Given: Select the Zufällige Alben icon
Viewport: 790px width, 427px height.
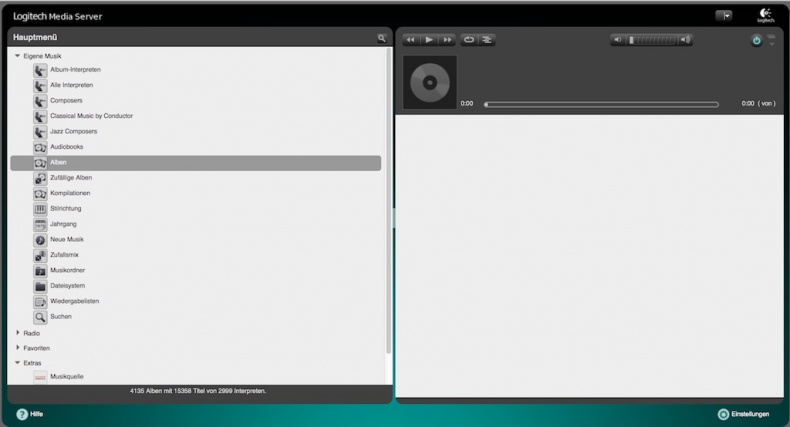Looking at the screenshot, I should point(41,178).
